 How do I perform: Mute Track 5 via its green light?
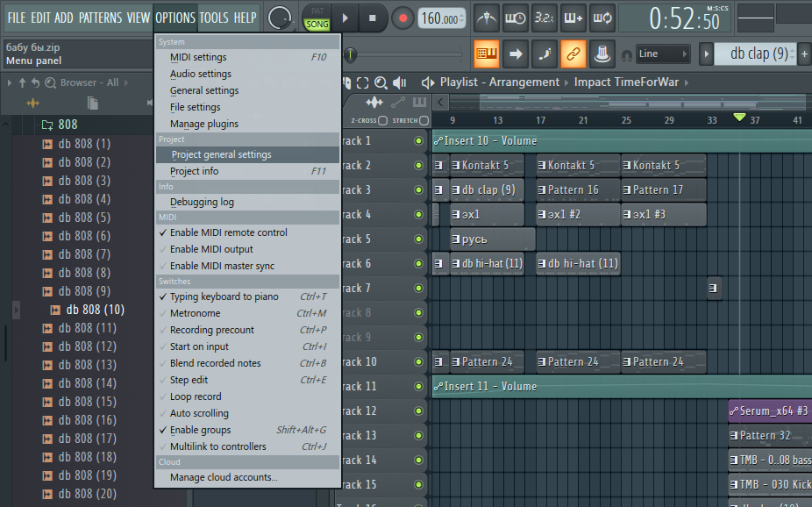pyautogui.click(x=418, y=239)
